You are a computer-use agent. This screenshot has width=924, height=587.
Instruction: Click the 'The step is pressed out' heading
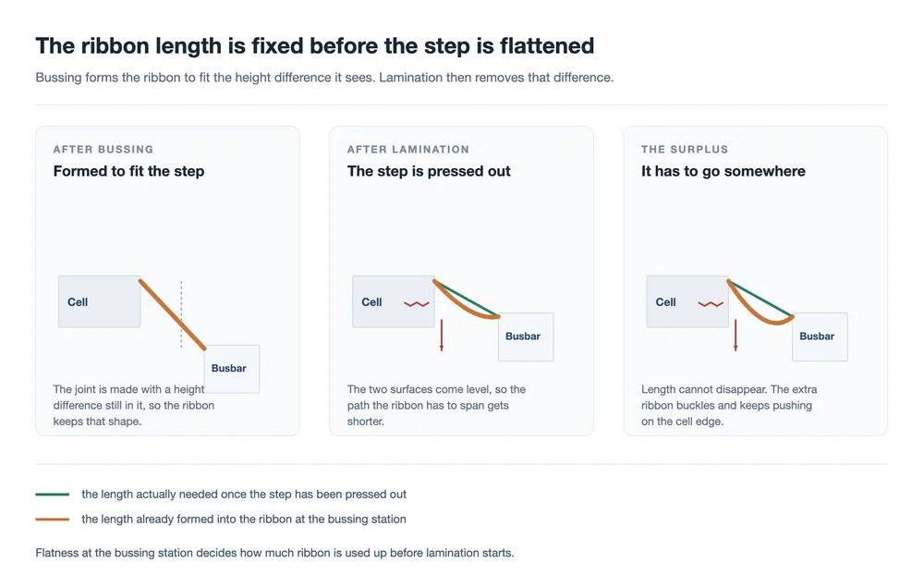pos(429,171)
